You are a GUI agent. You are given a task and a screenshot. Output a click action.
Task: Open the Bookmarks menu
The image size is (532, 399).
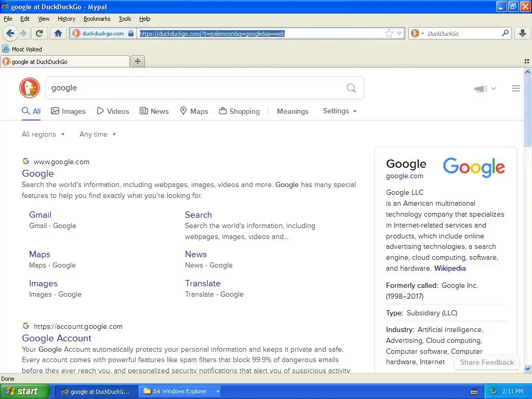[x=97, y=19]
